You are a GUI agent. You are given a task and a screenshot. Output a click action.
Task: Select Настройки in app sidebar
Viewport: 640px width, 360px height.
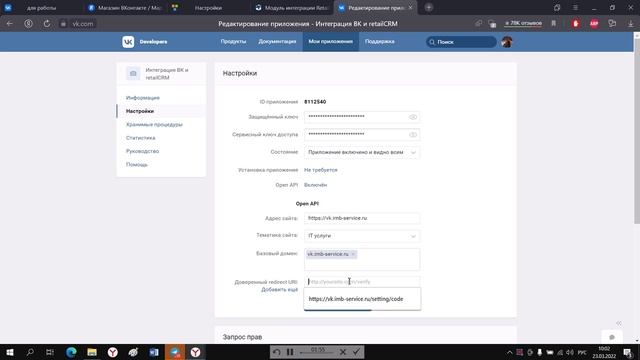[x=140, y=111]
